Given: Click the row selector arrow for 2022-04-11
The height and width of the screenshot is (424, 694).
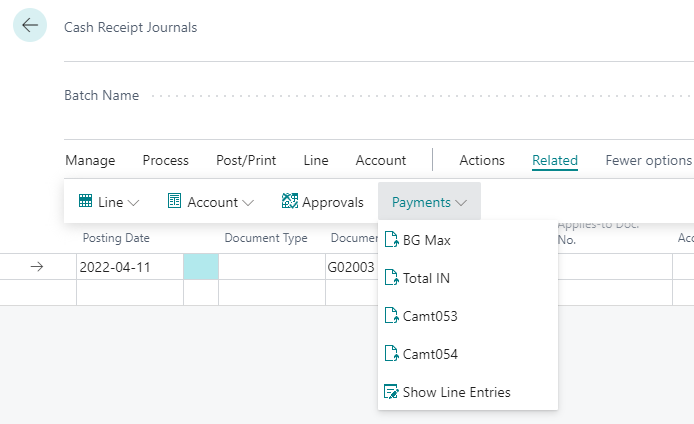Looking at the screenshot, I should pyautogui.click(x=37, y=266).
